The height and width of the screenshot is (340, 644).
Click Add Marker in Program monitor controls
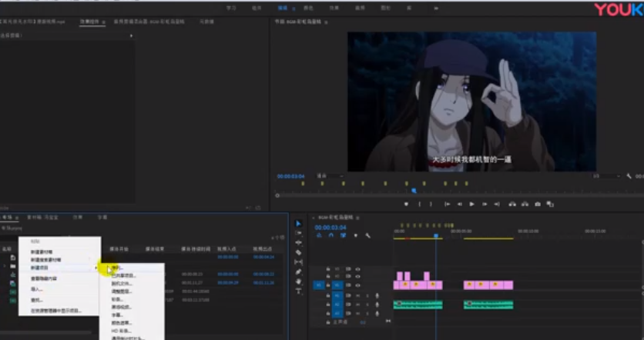[406, 205]
